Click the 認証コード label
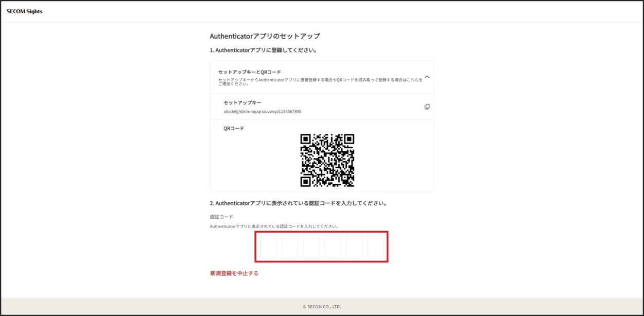The height and width of the screenshot is (316, 644). (221, 217)
